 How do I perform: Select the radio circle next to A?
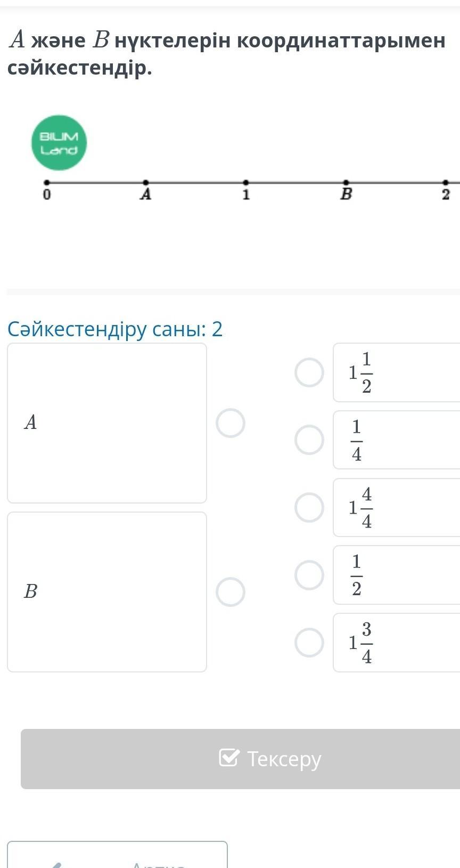point(231,423)
